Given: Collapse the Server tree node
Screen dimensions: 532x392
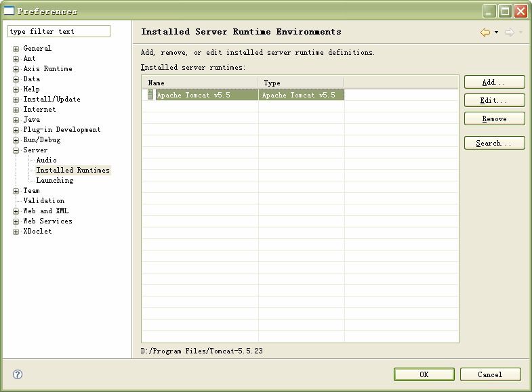Looking at the screenshot, I should 16,150.
